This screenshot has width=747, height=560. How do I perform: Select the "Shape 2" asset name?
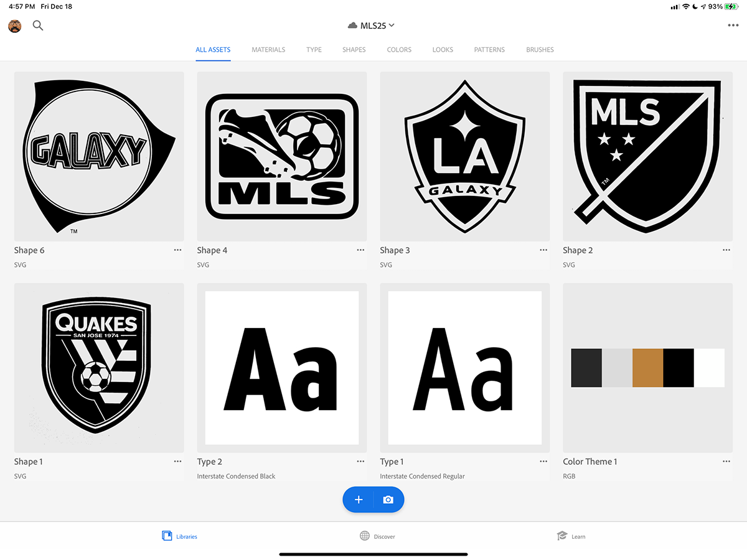(x=578, y=250)
